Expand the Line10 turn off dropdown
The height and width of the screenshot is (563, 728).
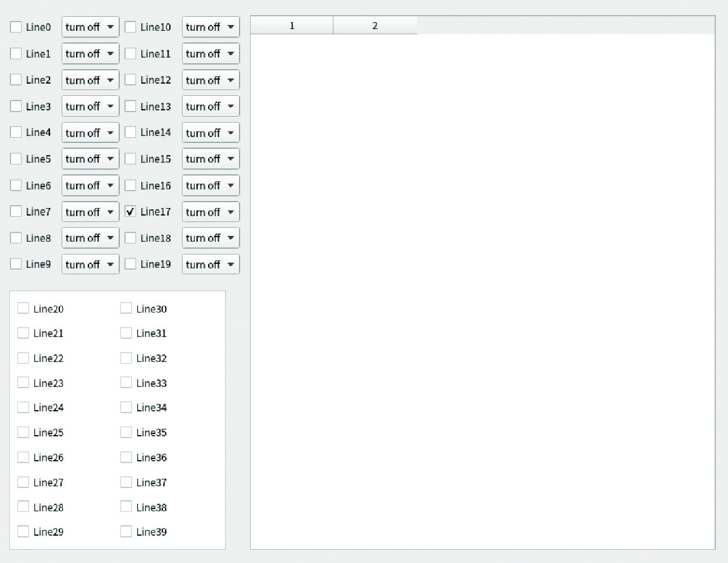pos(210,27)
